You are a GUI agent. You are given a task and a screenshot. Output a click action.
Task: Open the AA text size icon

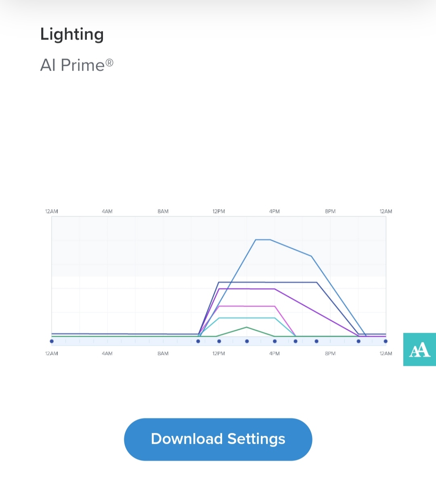pyautogui.click(x=419, y=349)
